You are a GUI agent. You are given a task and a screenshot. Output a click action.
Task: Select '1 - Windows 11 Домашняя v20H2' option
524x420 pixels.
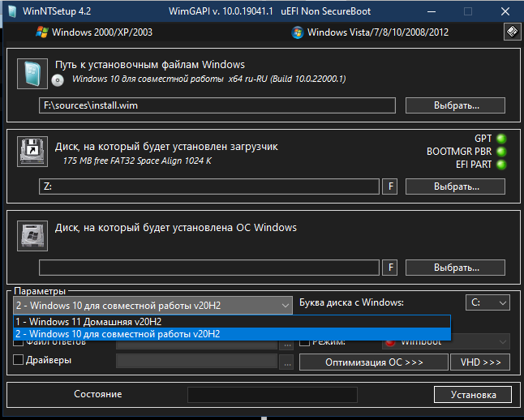coord(232,321)
